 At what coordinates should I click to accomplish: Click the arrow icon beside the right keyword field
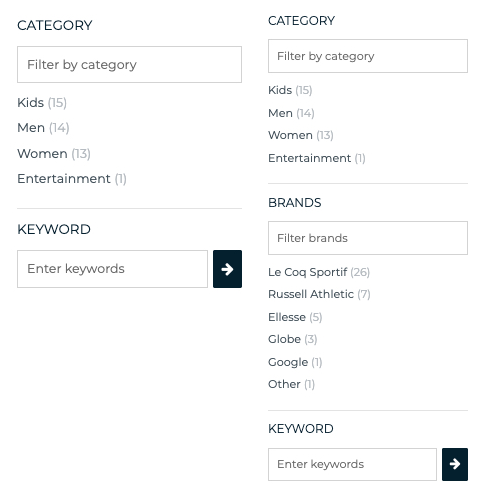click(x=455, y=464)
